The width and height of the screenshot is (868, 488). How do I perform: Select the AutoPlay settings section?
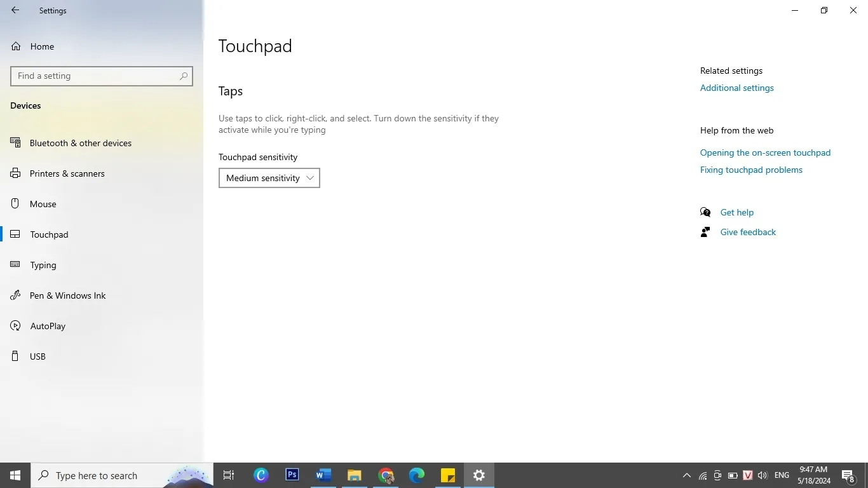[x=48, y=326]
